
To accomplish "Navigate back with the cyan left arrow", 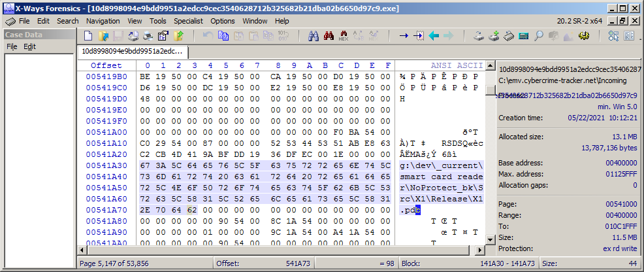I will [434, 36].
